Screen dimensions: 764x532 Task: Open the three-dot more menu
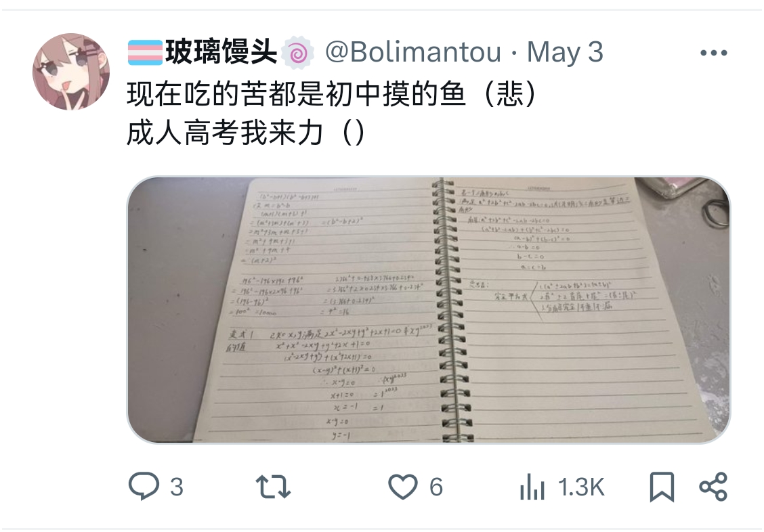[x=714, y=53]
